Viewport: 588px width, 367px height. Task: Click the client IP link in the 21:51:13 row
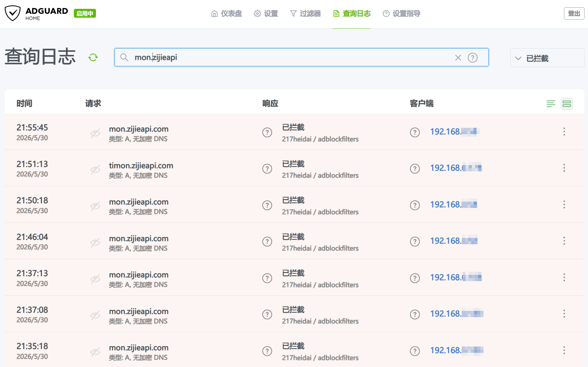456,168
